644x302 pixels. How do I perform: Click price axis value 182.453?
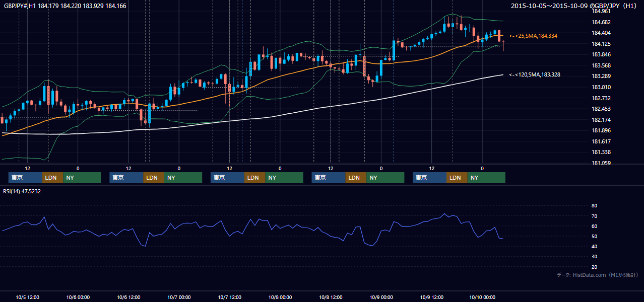[x=601, y=109]
